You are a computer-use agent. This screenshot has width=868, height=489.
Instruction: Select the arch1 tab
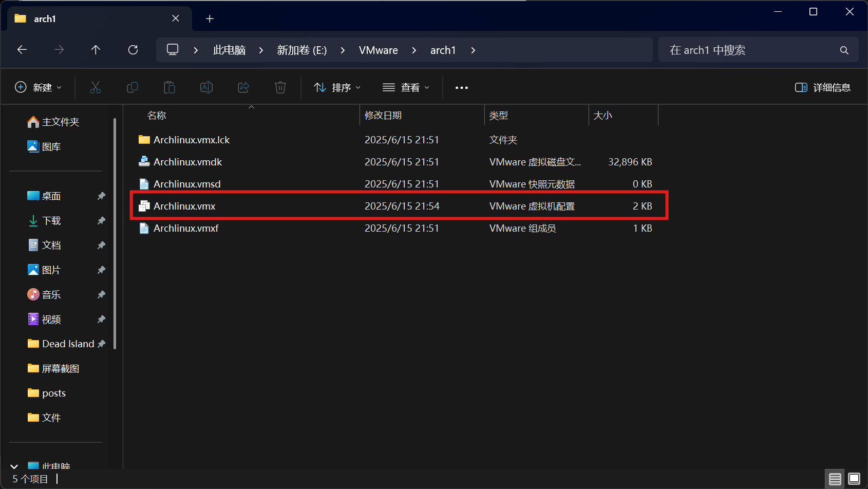(100, 19)
